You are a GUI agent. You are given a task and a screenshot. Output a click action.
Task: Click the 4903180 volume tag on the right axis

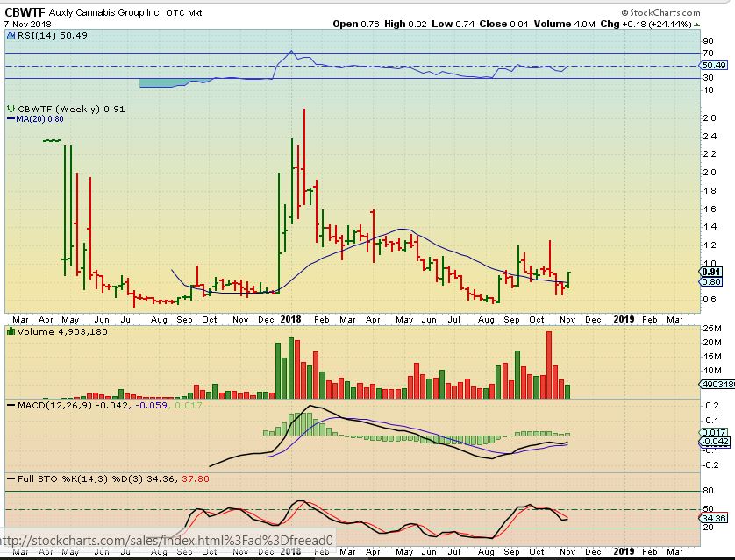(x=717, y=385)
